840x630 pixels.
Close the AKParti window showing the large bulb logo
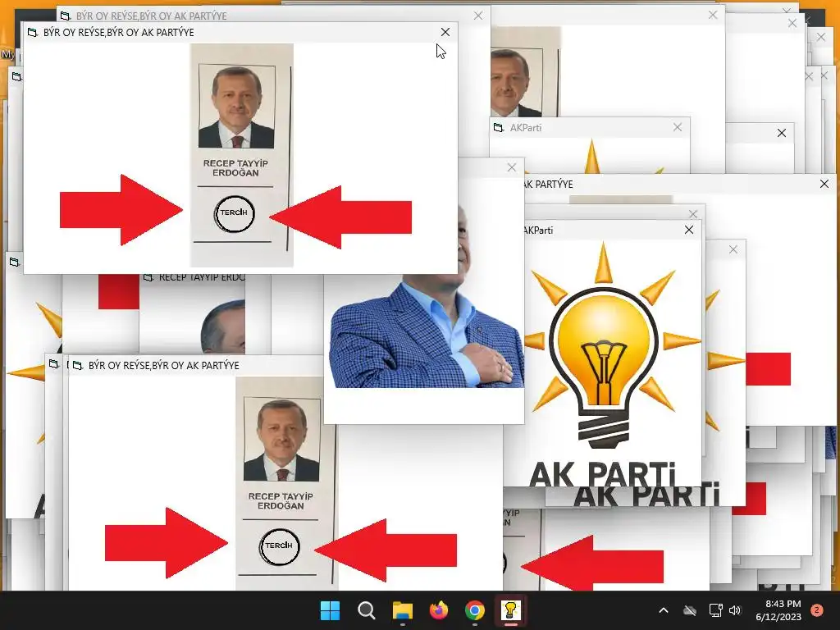pyautogui.click(x=689, y=230)
